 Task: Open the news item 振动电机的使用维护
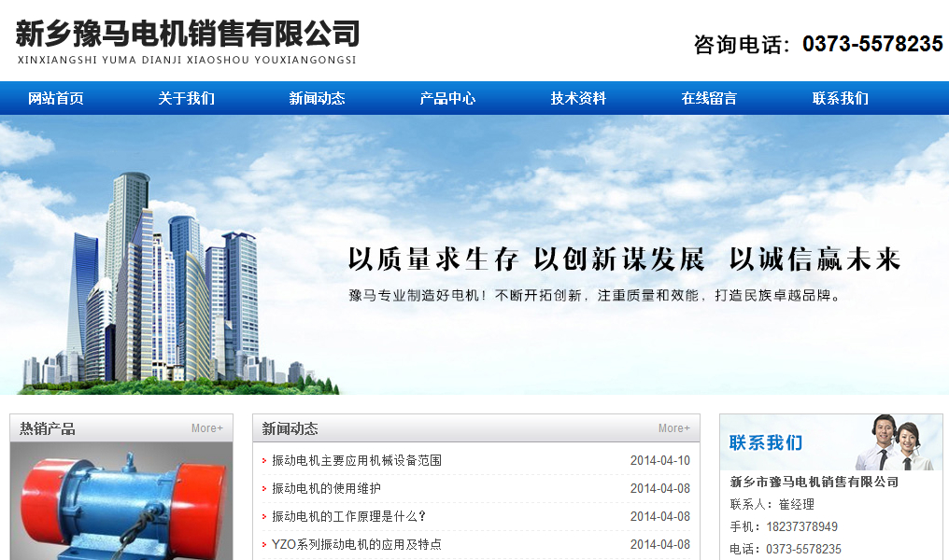tap(326, 488)
